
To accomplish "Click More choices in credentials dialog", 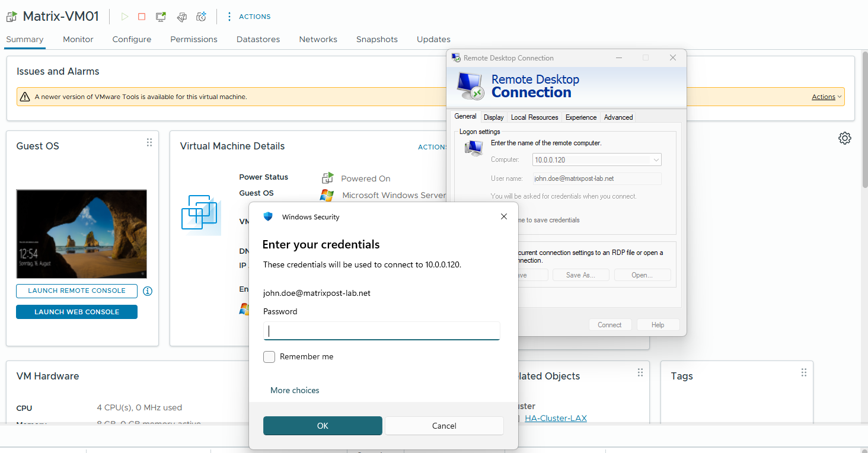I will [x=295, y=390].
